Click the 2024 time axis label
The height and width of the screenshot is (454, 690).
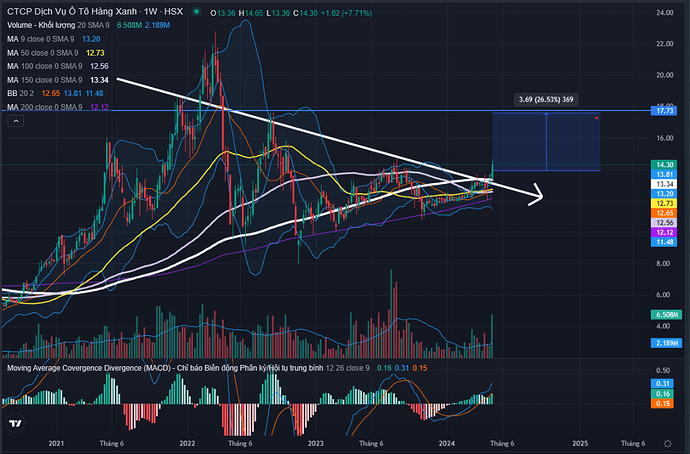447,443
